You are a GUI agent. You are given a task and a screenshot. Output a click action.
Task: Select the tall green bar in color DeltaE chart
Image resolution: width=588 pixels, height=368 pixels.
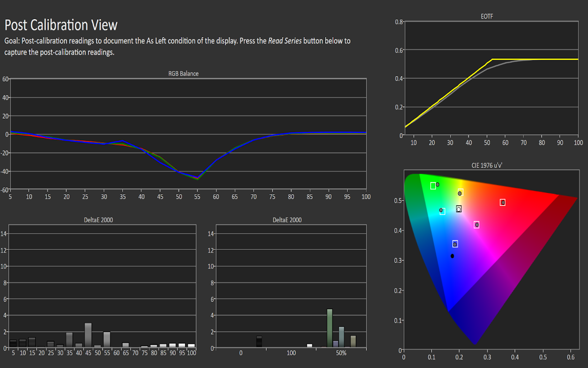(330, 328)
